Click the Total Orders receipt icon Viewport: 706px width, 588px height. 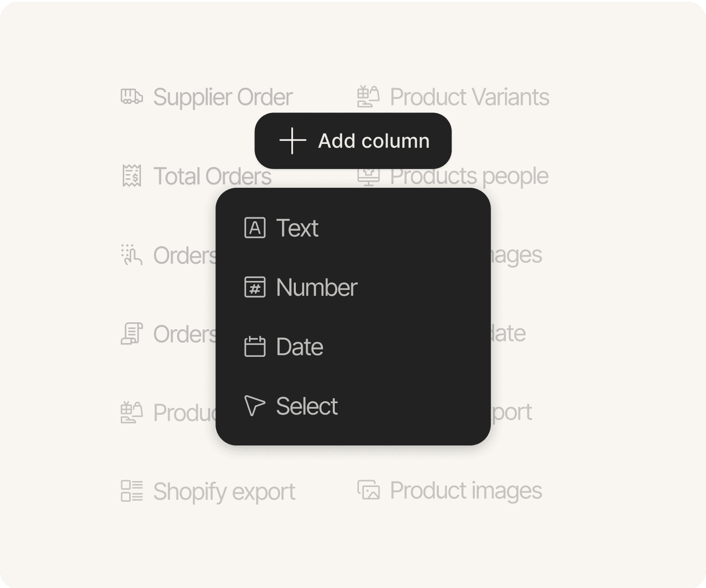click(x=132, y=176)
